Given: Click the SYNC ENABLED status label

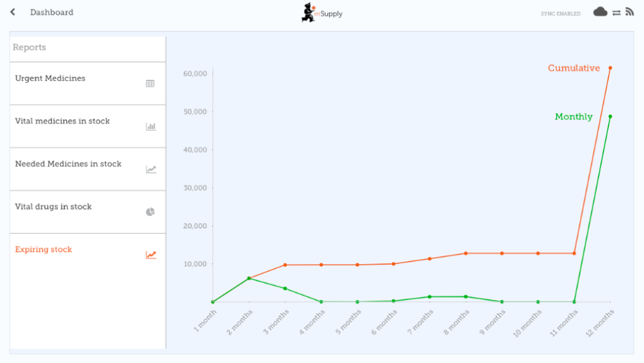Looking at the screenshot, I should (x=560, y=14).
